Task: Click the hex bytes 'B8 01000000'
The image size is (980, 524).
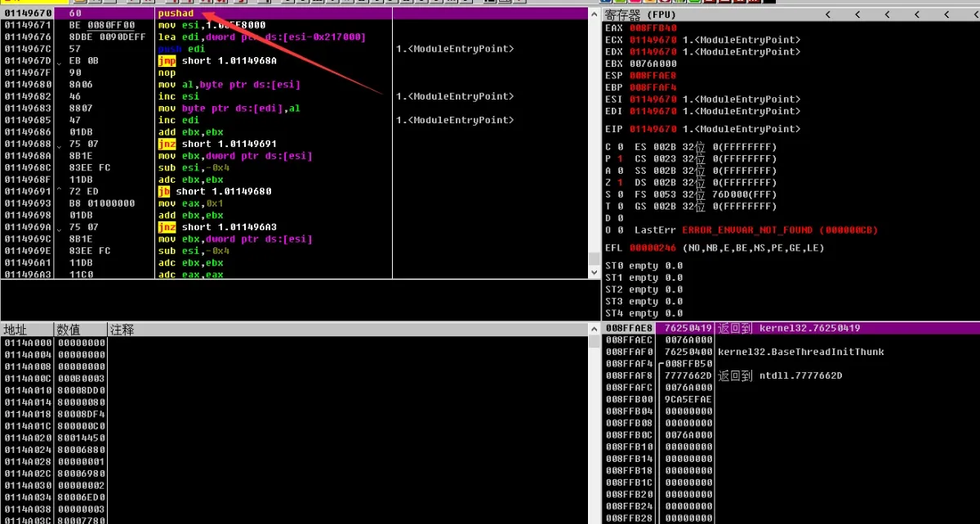Action: [x=102, y=203]
